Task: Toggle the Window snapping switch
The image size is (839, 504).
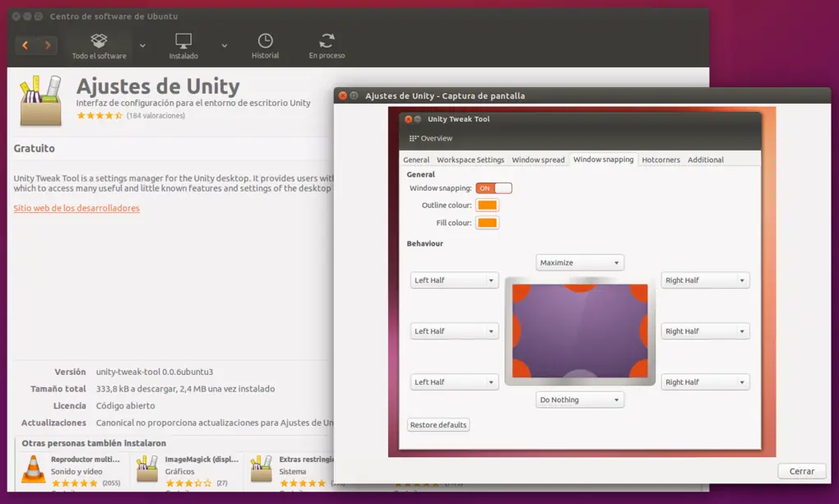Action: click(494, 188)
